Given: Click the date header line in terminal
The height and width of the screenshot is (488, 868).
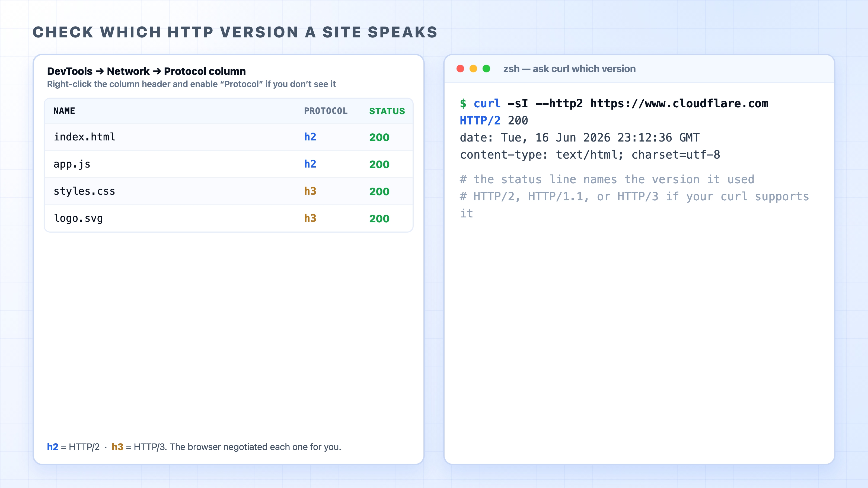Looking at the screenshot, I should [x=580, y=137].
